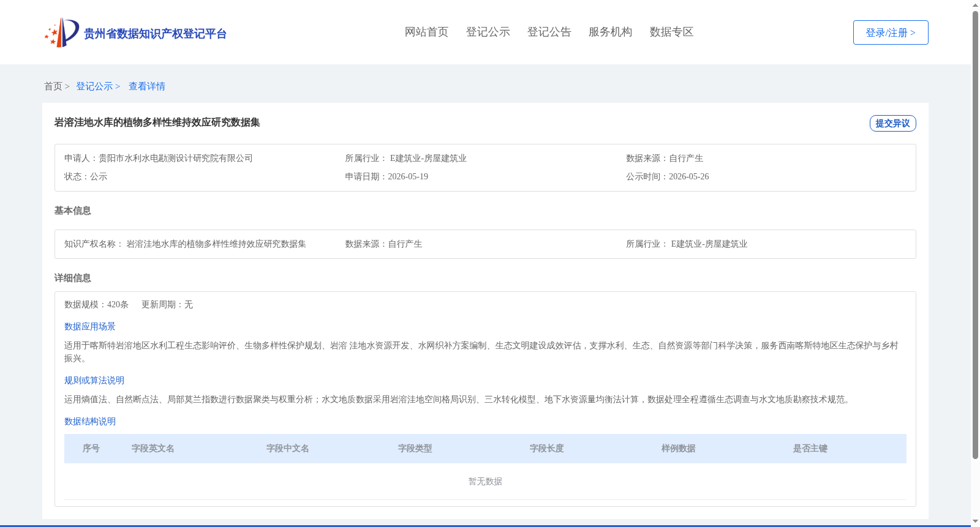Click the 是否主键 column header
The width and height of the screenshot is (980, 527).
point(810,448)
